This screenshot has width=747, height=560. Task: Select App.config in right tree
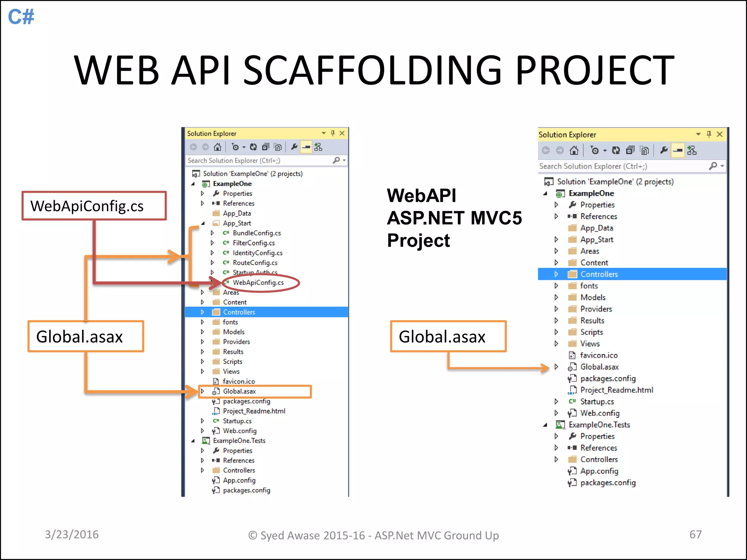coord(599,471)
